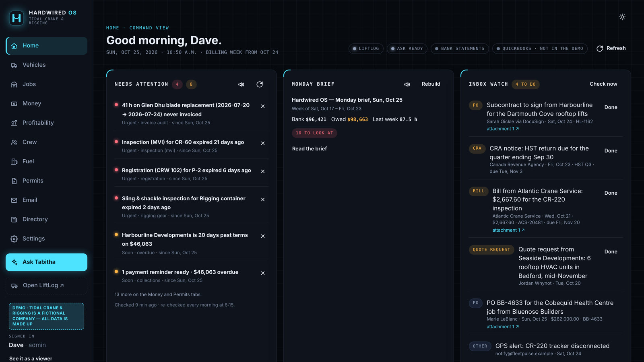This screenshot has width=644, height=362.
Task: Dismiss the Harbourline Developments past terms alert
Action: point(263,236)
